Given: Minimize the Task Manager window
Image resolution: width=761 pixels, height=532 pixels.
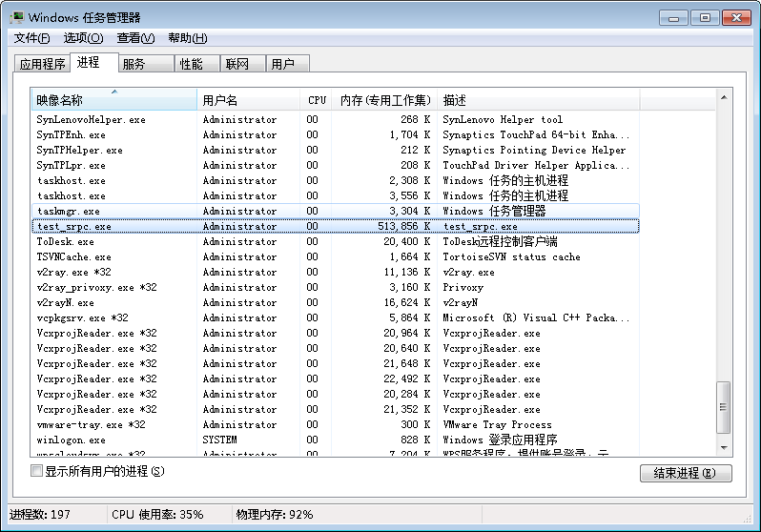Looking at the screenshot, I should (x=673, y=18).
